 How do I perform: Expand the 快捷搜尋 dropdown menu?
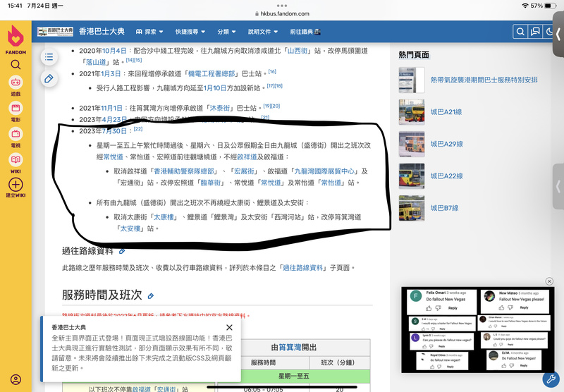click(190, 32)
